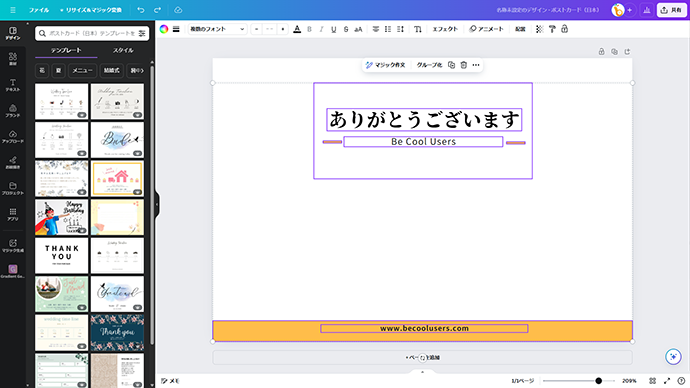Copy style with paint roller icon

(x=552, y=29)
